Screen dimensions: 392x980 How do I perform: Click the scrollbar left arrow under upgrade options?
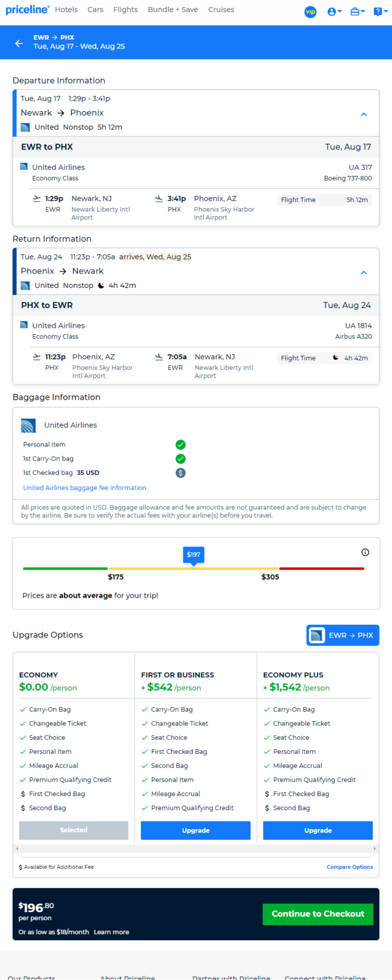[x=17, y=848]
